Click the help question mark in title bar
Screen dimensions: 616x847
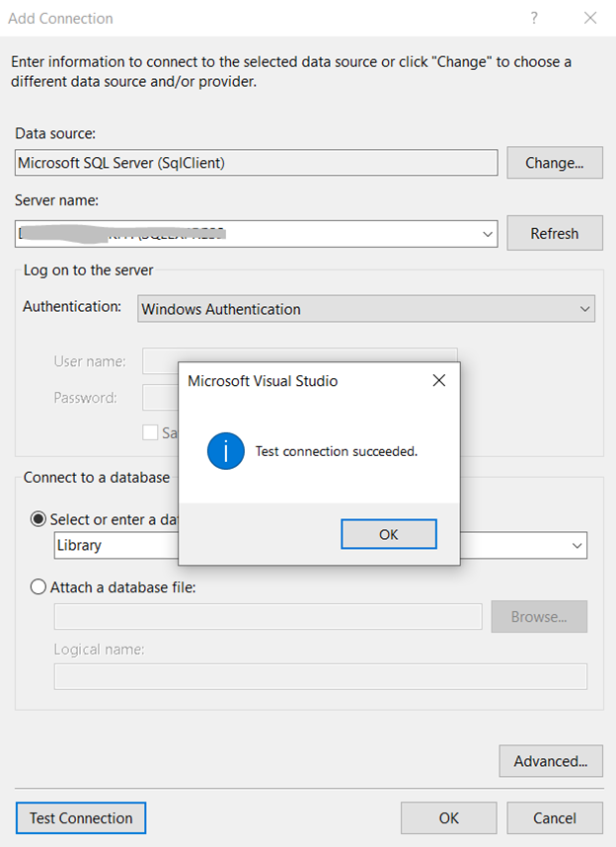[x=534, y=18]
